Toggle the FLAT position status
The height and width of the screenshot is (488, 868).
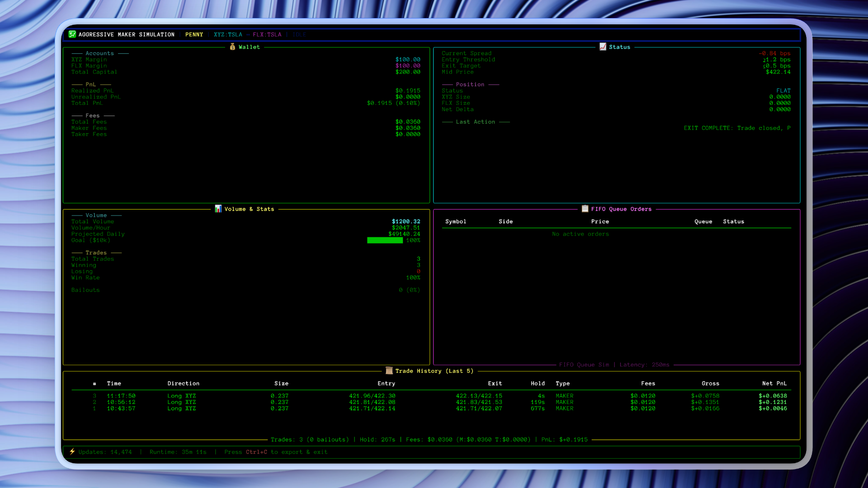point(783,90)
